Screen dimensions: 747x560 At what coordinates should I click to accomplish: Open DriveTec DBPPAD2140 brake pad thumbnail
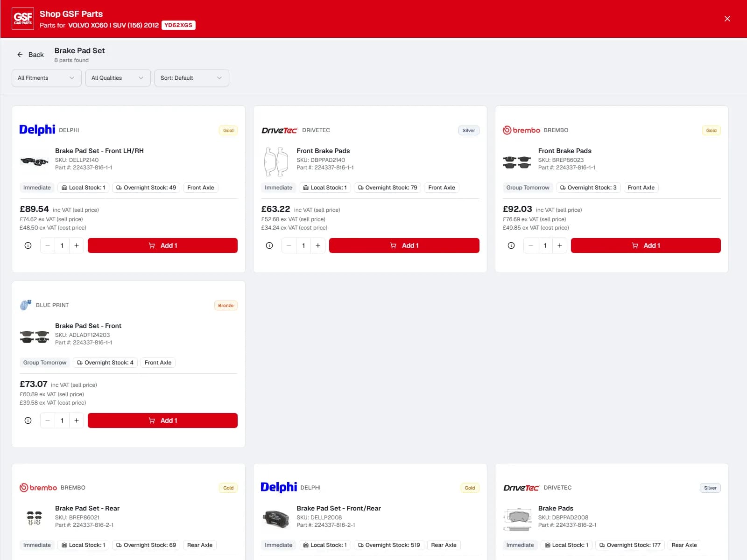(x=276, y=161)
